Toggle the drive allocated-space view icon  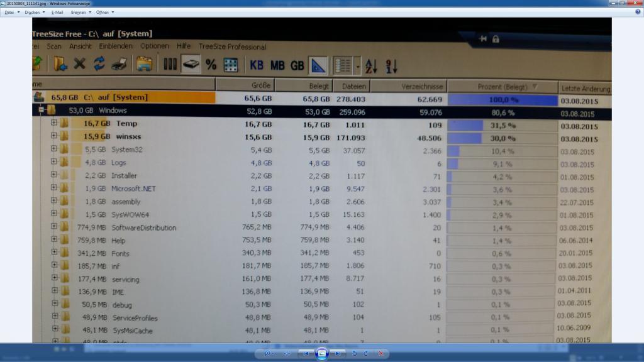pyautogui.click(x=191, y=64)
